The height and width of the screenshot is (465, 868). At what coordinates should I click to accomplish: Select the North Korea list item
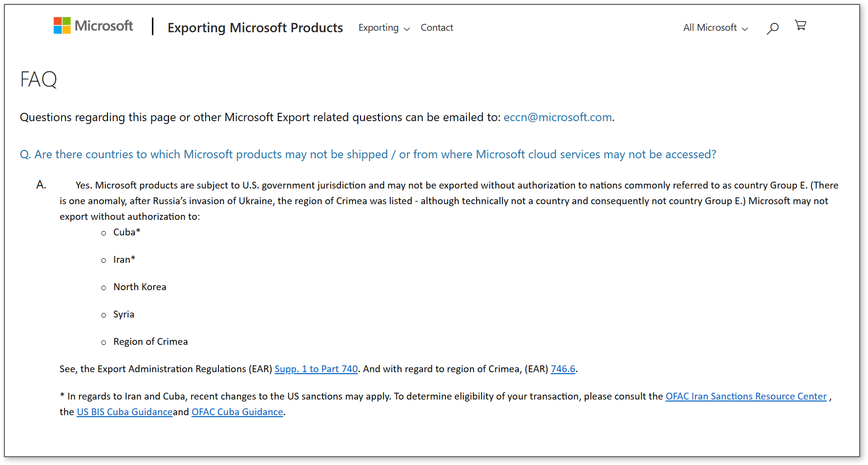point(140,287)
